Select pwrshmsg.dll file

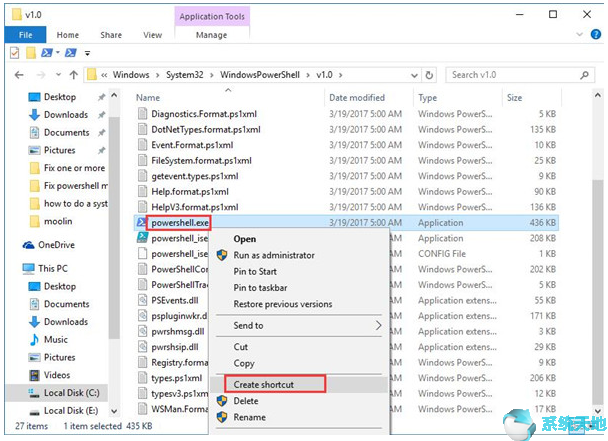178,332
